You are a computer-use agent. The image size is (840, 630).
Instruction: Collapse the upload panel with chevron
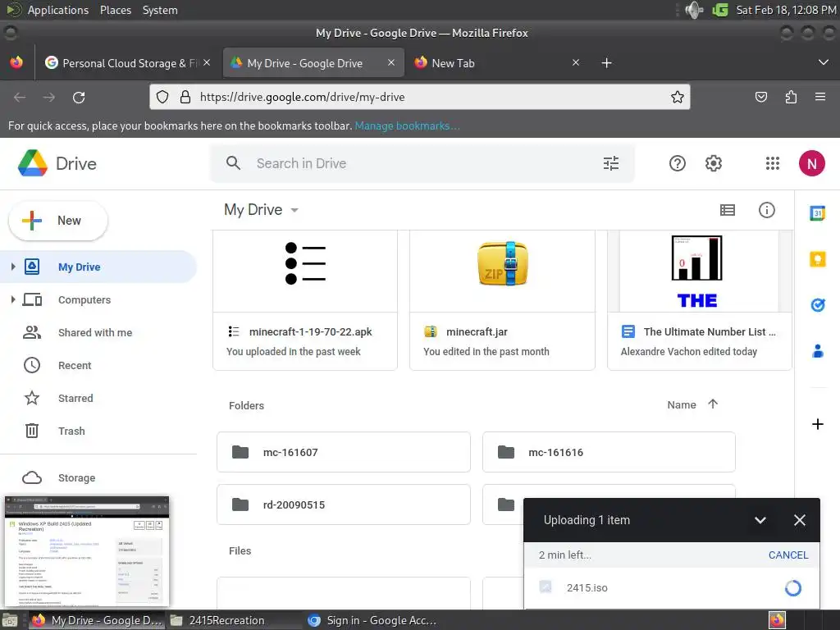pyautogui.click(x=760, y=519)
